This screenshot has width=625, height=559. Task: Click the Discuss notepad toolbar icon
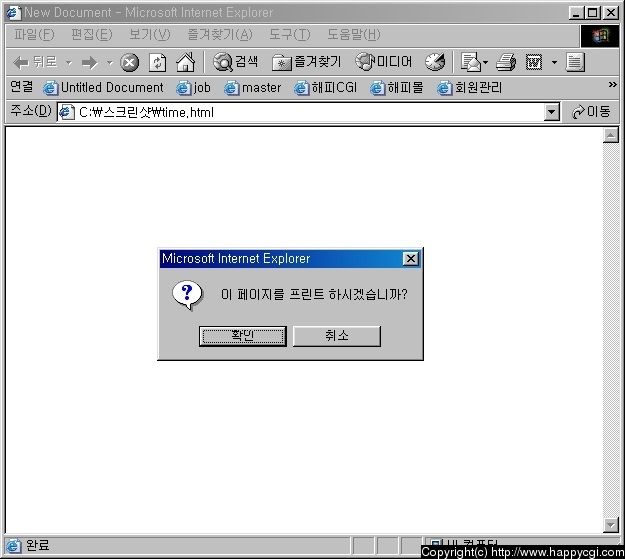click(575, 62)
